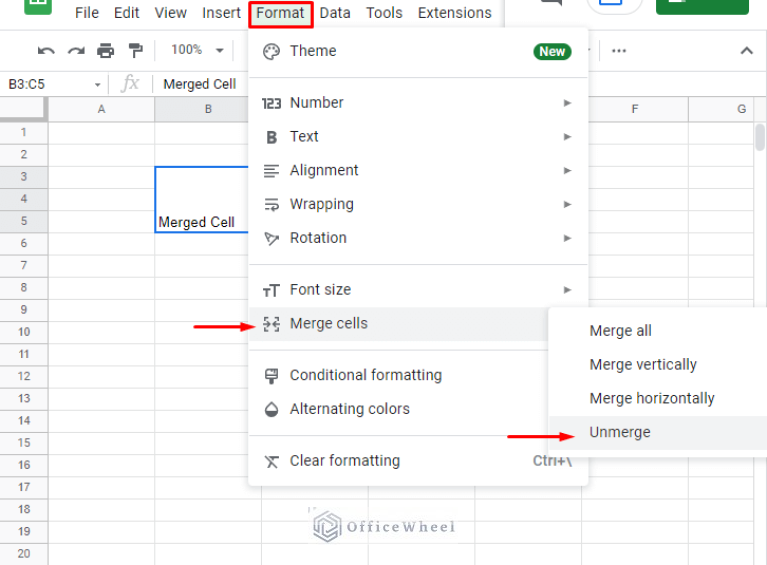The height and width of the screenshot is (565, 767).
Task: Open the name box dropdown arrow
Action: point(97,85)
